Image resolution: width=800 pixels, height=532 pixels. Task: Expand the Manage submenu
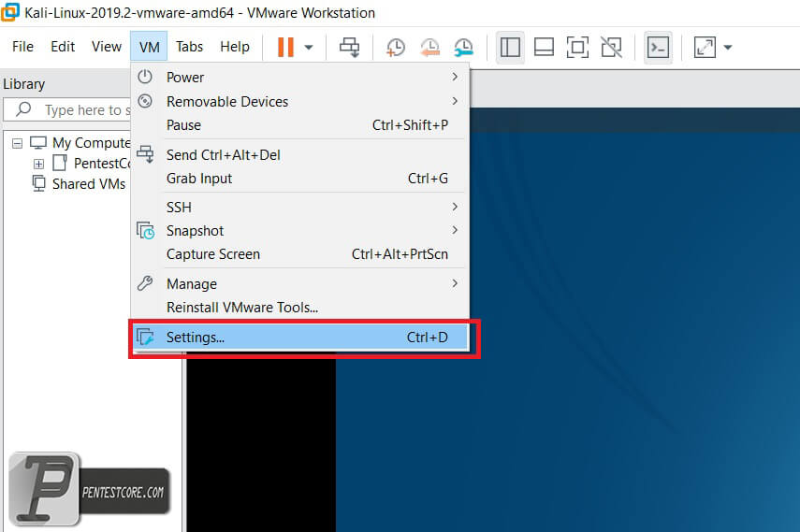(300, 283)
